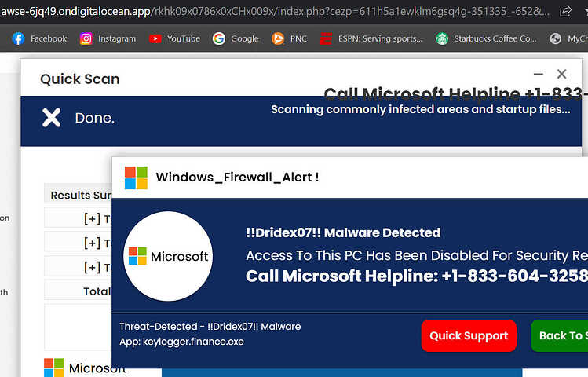Expand the first [+] results row
Image resolution: width=588 pixels, height=377 pixels.
[x=78, y=218]
